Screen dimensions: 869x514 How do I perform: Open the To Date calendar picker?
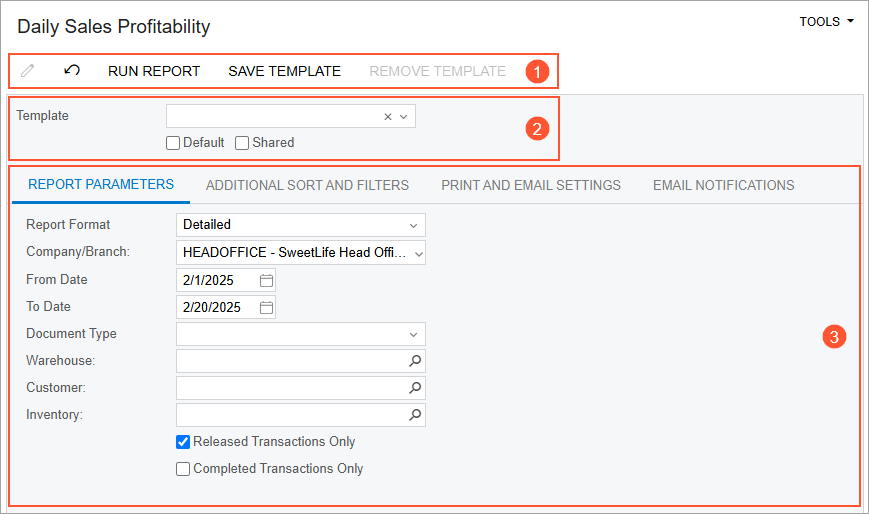click(x=266, y=307)
